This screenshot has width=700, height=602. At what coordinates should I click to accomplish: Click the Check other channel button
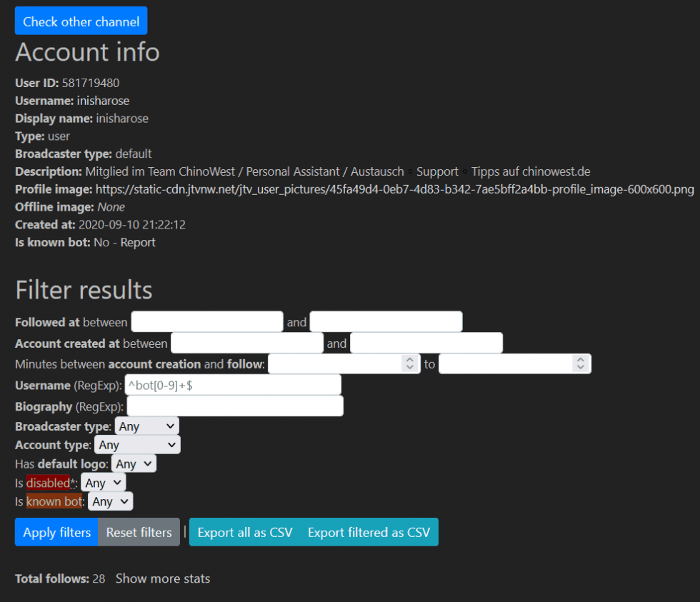(81, 21)
